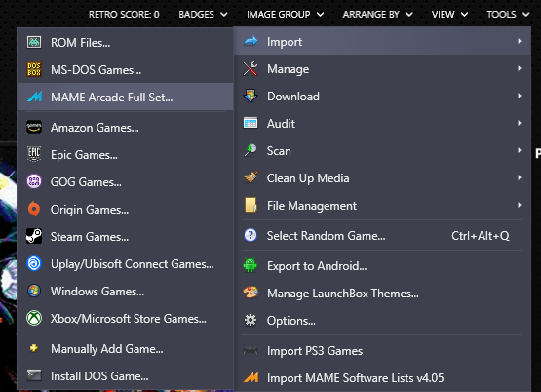Choose Export to Android... option
The height and width of the screenshot is (392, 541).
(x=382, y=265)
